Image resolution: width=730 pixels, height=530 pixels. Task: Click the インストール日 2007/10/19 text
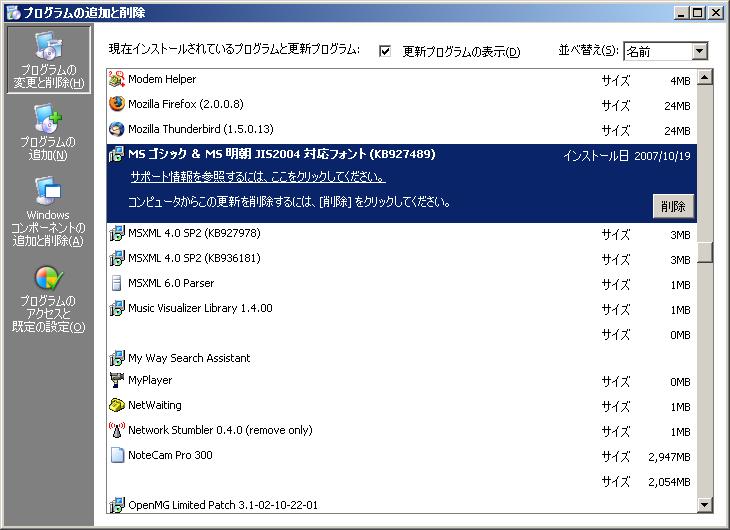[x=627, y=156]
